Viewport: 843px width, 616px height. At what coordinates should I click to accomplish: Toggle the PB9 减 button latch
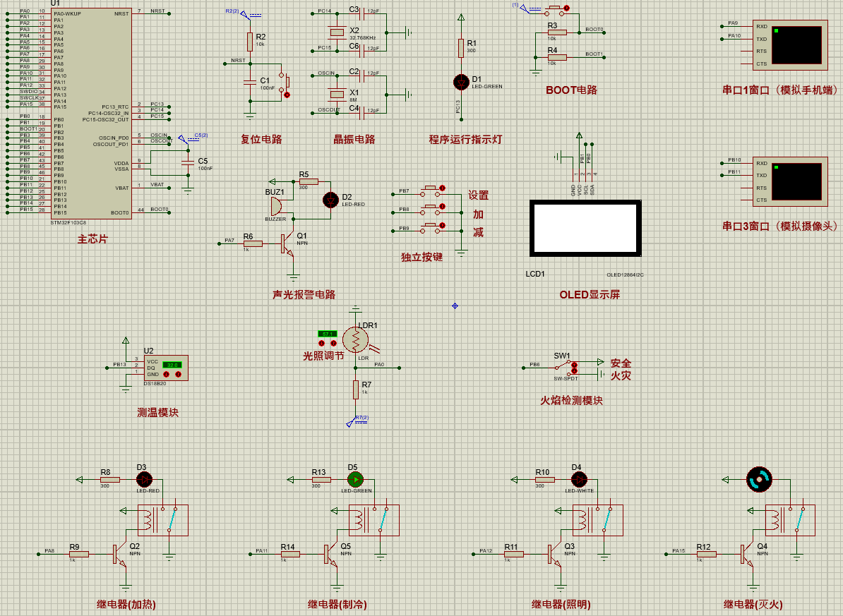(443, 225)
